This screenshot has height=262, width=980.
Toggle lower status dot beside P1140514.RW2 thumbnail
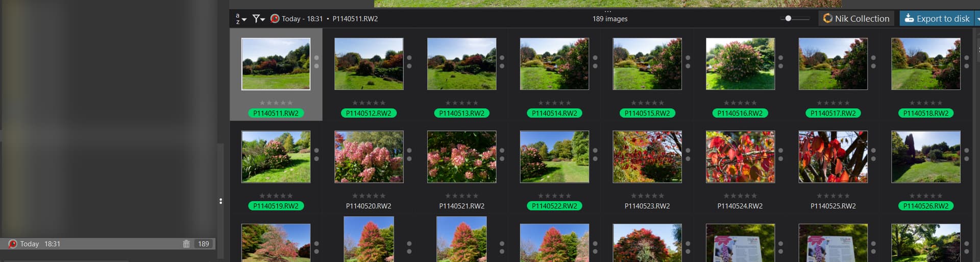(595, 66)
